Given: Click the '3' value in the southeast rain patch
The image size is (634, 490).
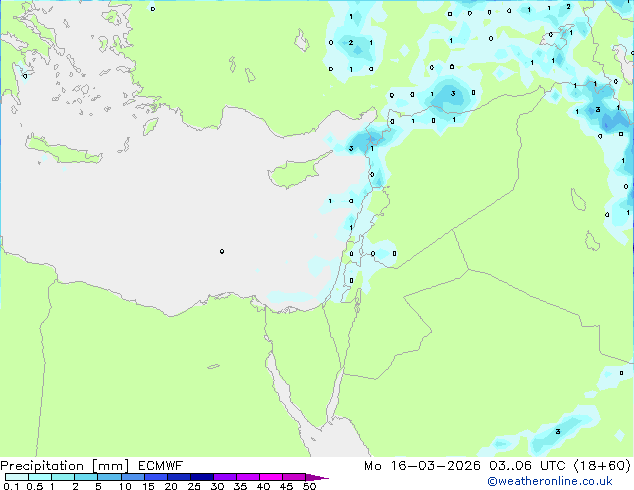Looking at the screenshot, I should [x=558, y=431].
